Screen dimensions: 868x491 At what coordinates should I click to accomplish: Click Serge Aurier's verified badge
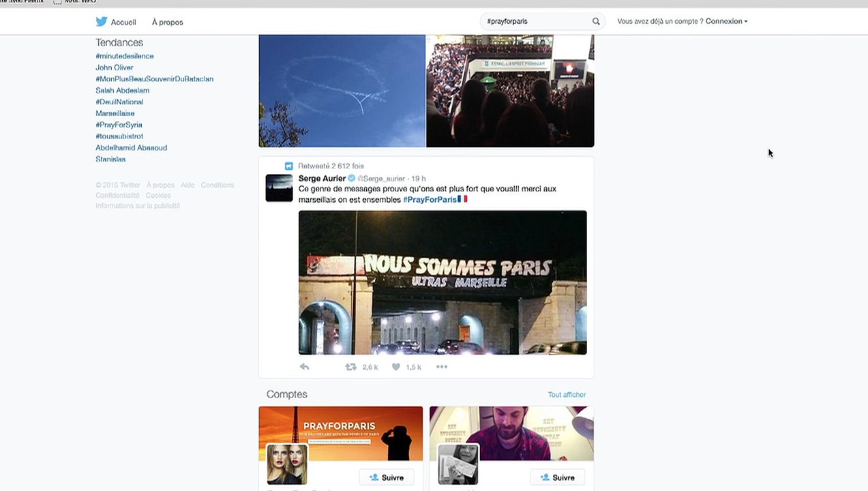pyautogui.click(x=352, y=179)
